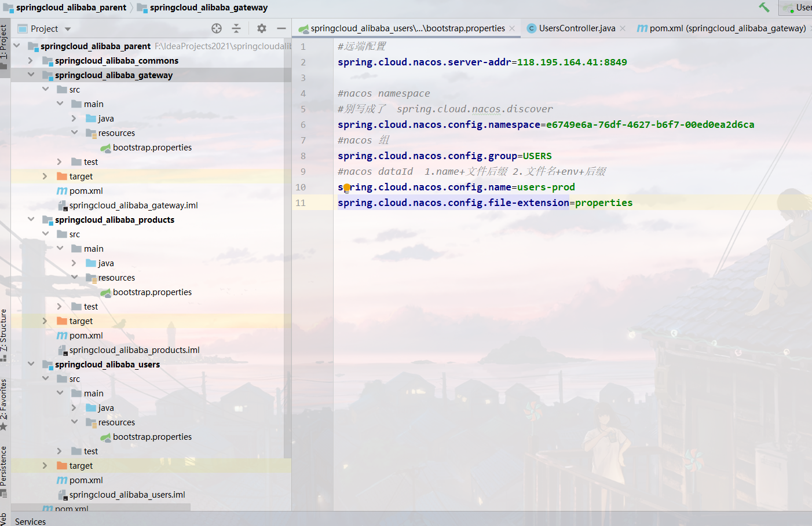Viewport: 812px width, 526px height.
Task: Collapse the springcloud_alibaba_products module
Action: (x=31, y=220)
